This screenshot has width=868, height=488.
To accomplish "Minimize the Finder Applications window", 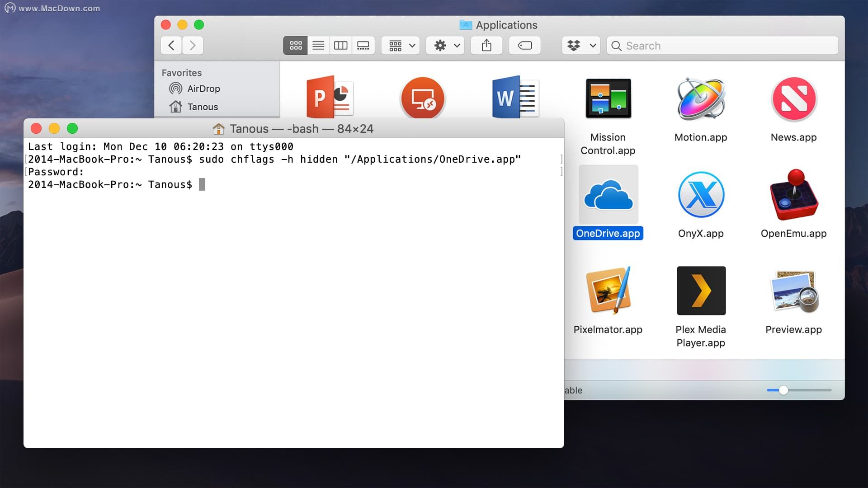I will tap(182, 25).
